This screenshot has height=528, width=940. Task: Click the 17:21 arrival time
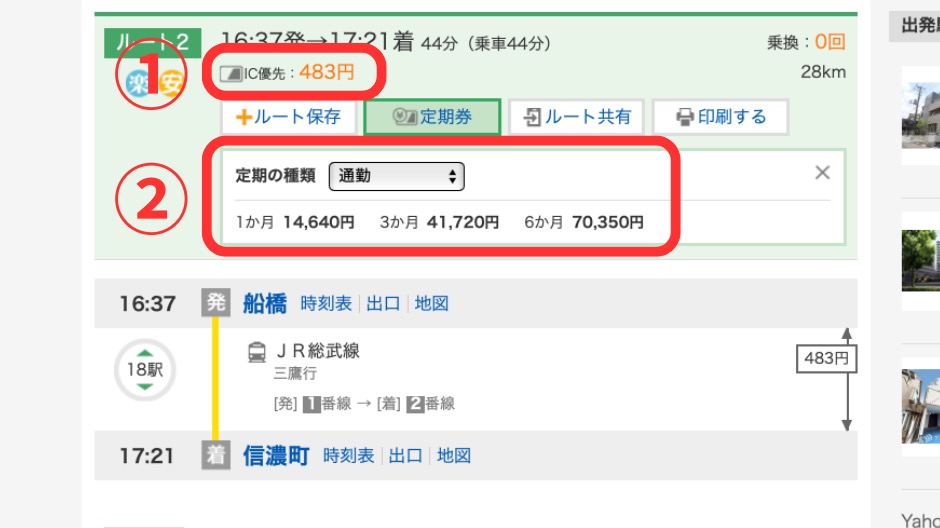tap(147, 456)
